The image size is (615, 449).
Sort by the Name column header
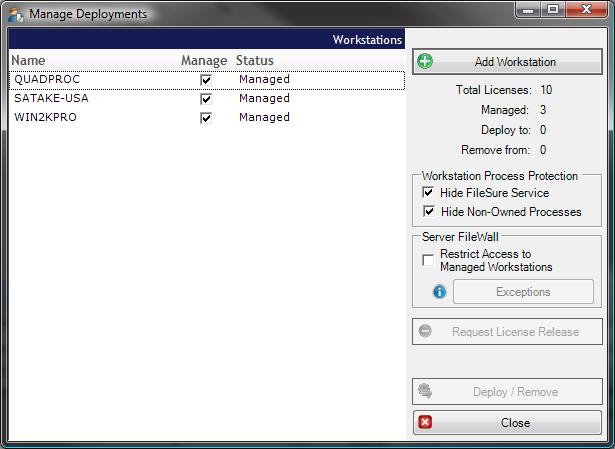point(28,60)
